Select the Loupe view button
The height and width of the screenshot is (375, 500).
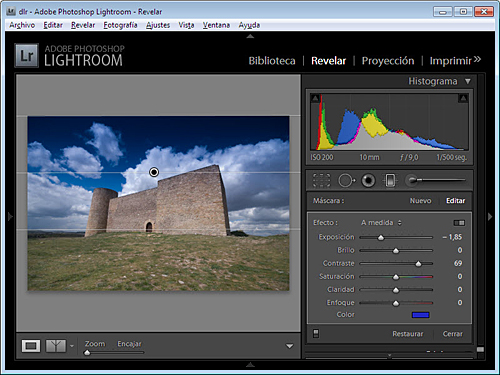[31, 346]
